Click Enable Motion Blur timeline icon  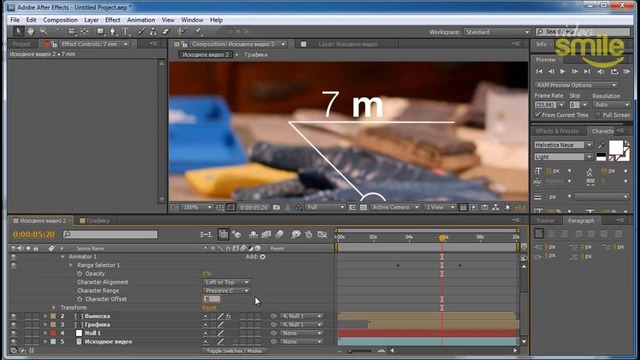pos(279,234)
